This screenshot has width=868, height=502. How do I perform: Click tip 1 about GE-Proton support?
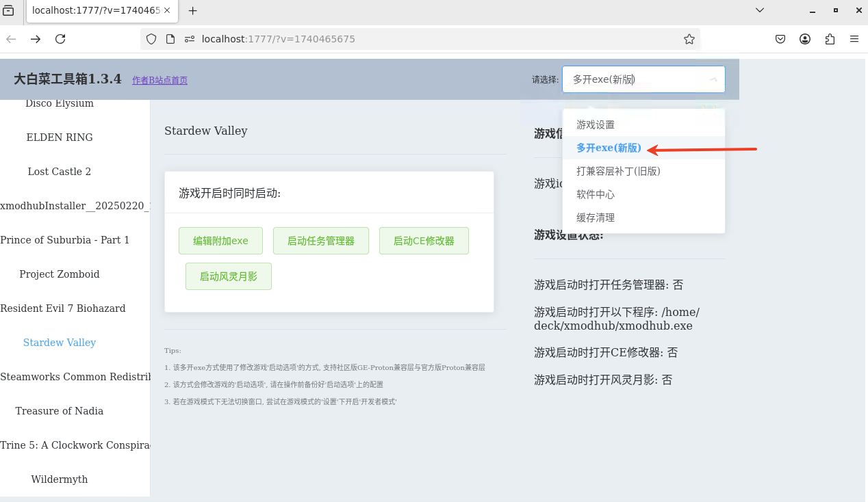pyautogui.click(x=324, y=367)
